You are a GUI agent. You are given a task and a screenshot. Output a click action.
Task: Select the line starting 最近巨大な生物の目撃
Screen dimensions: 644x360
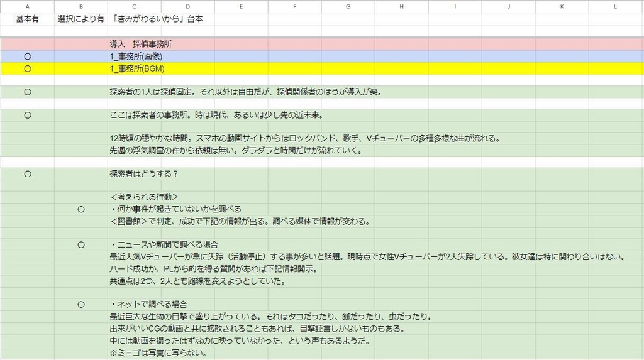(x=270, y=317)
